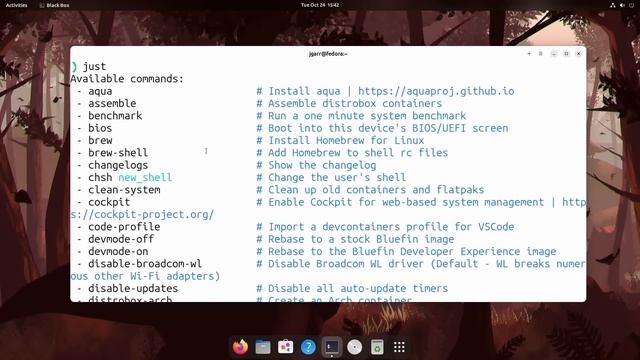Screen dimensions: 640x360
Task: Click the typed 'just' command
Action: 94,66
